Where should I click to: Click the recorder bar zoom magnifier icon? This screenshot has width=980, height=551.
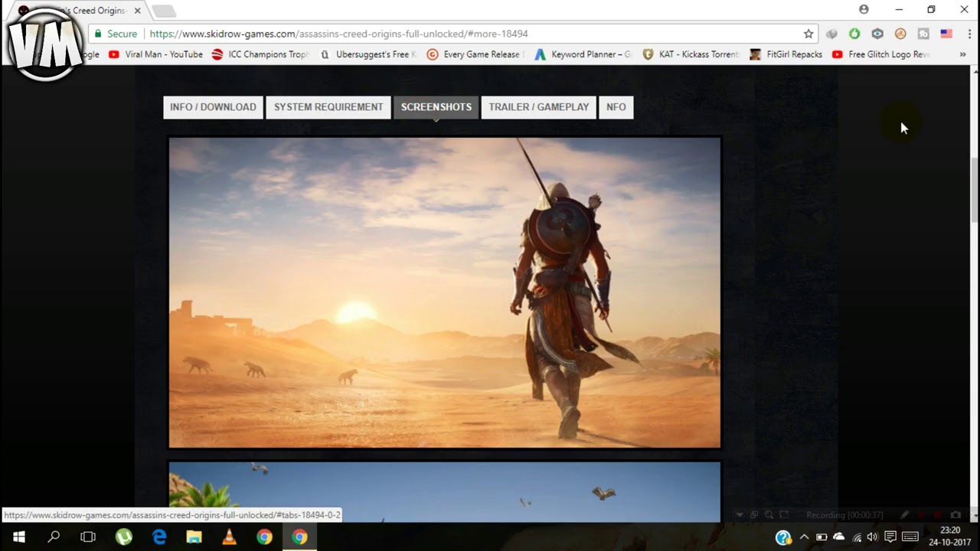(x=769, y=515)
